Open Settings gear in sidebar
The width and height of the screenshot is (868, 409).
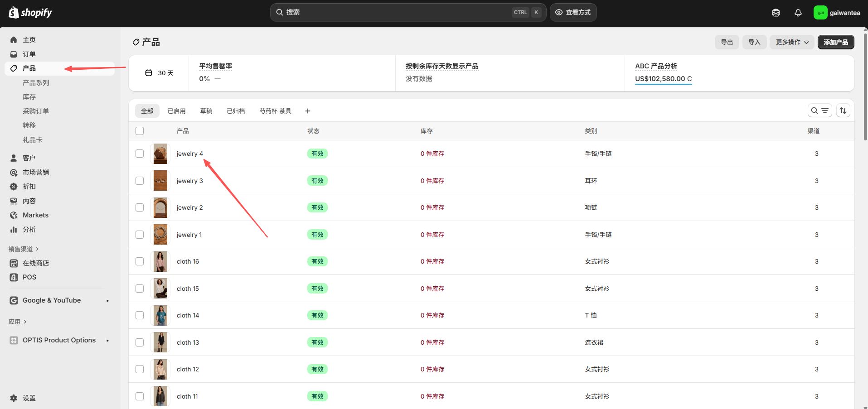click(14, 398)
